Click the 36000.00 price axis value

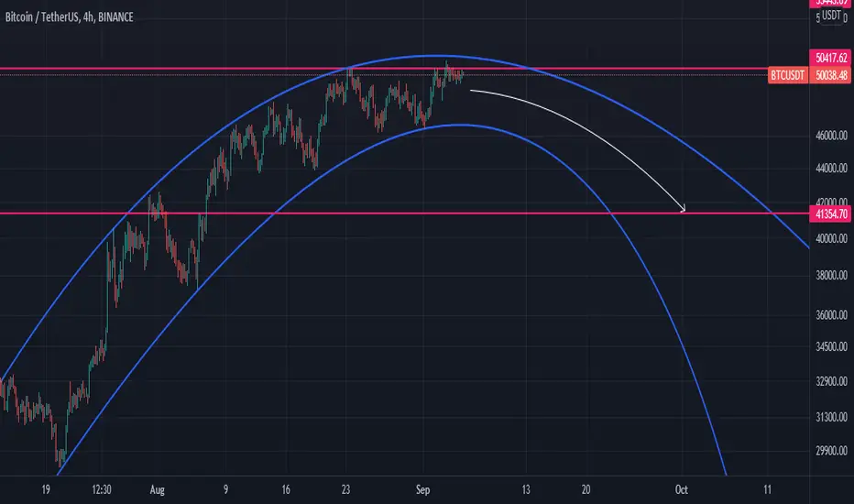[x=831, y=315]
